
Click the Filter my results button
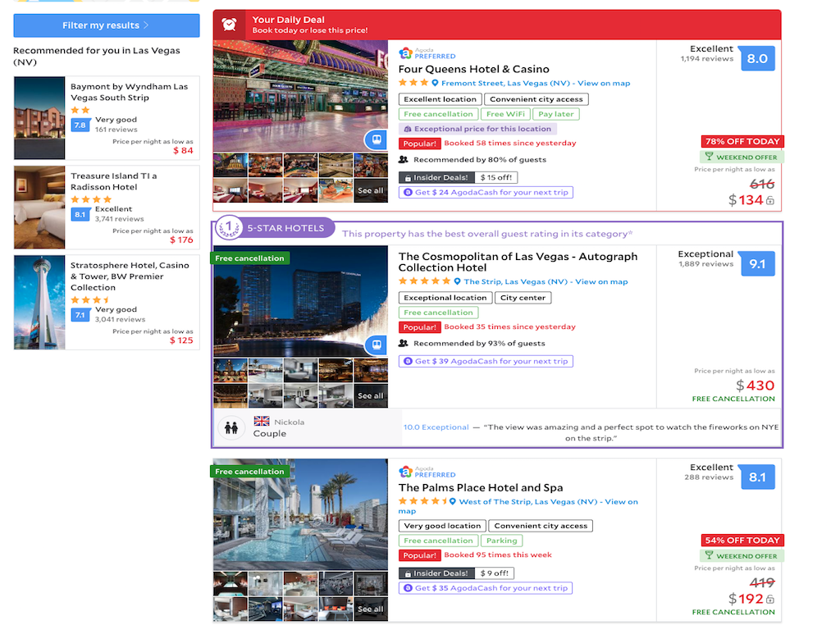click(107, 25)
